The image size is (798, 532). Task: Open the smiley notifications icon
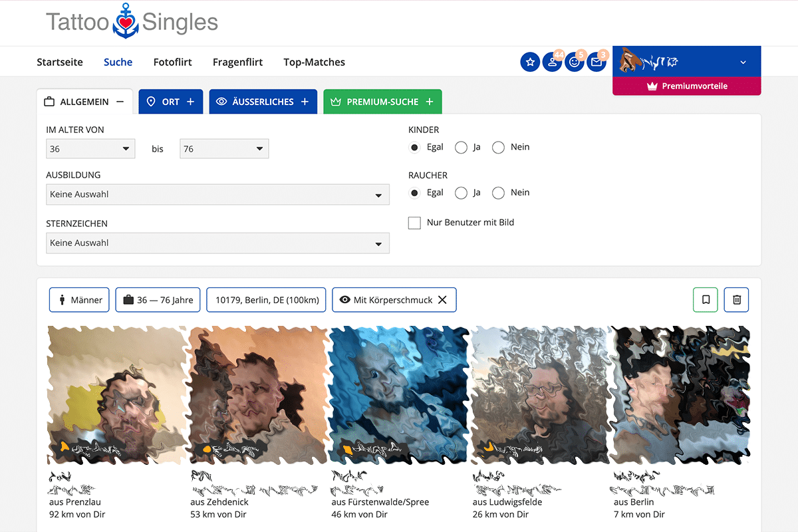[574, 62]
